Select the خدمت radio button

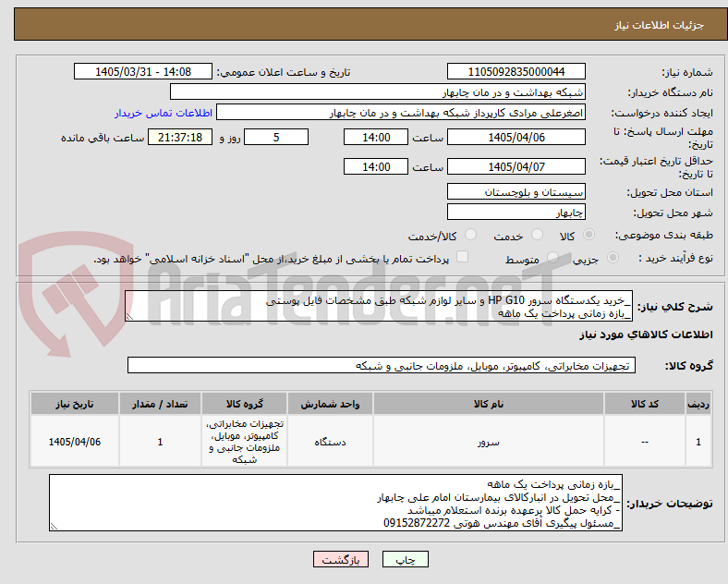537,235
